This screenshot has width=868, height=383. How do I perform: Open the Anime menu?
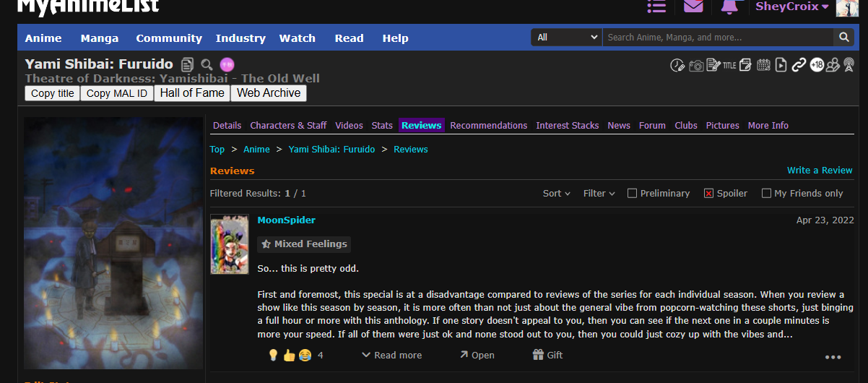43,38
